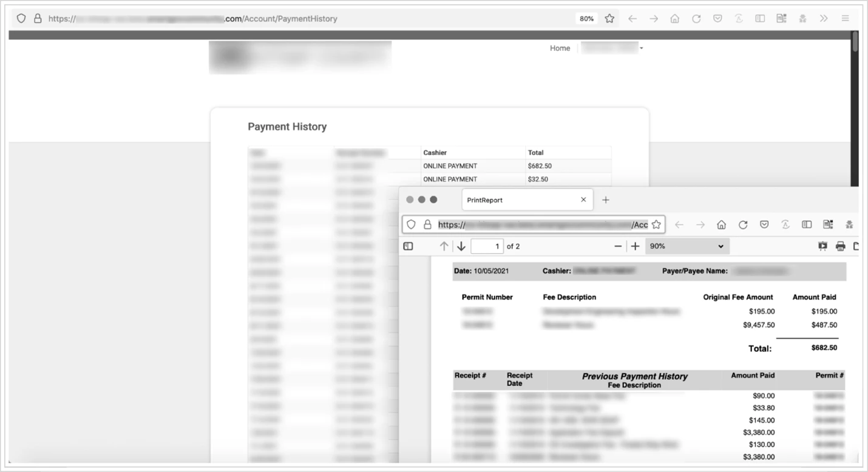The image size is (868, 472).
Task: Select the PrintReport tab
Action: (522, 200)
